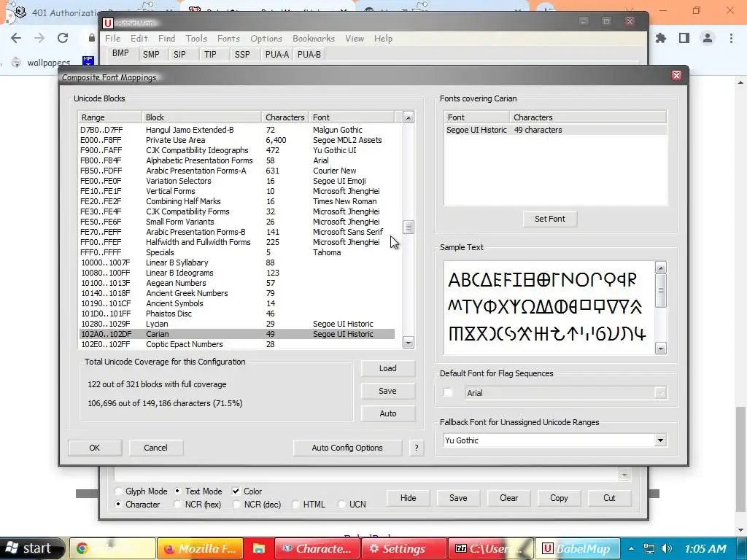Screen dimensions: 747x560
Task: Click the Auto button
Action: click(x=388, y=413)
